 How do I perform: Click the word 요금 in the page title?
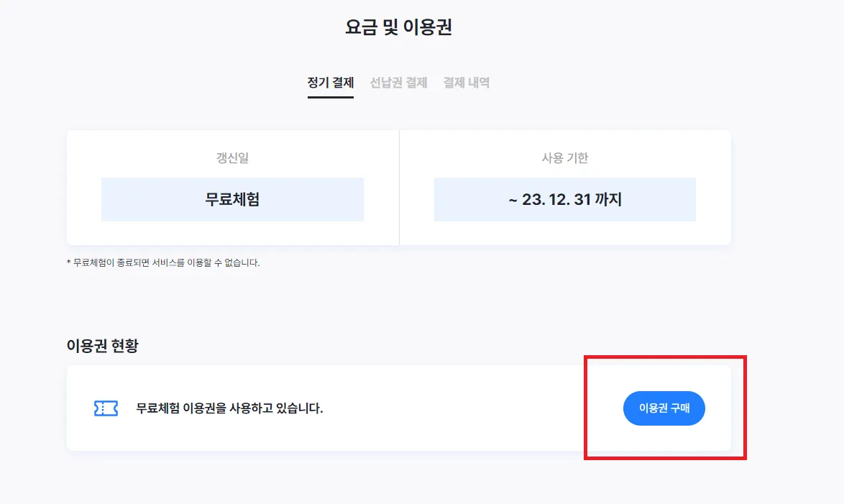(x=359, y=27)
